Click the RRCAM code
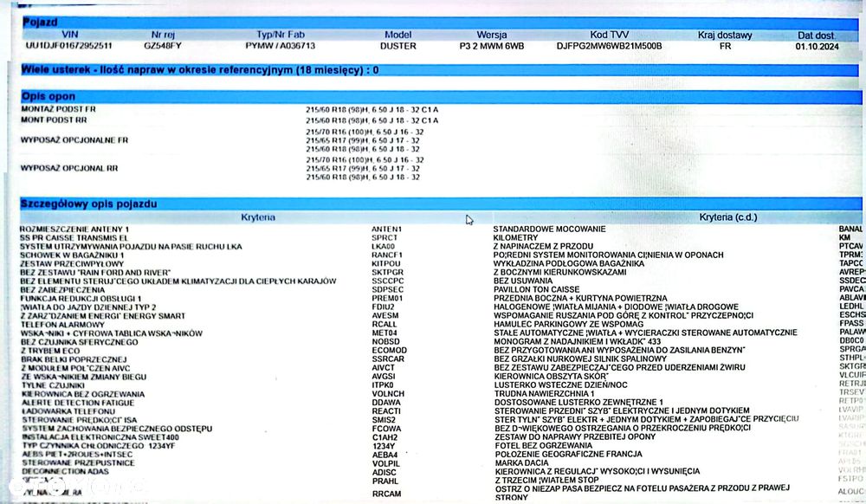Viewport: 866px width, 504px height. [386, 494]
